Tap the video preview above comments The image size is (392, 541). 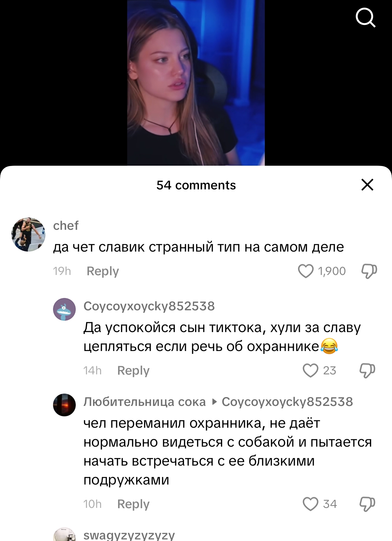click(x=196, y=83)
